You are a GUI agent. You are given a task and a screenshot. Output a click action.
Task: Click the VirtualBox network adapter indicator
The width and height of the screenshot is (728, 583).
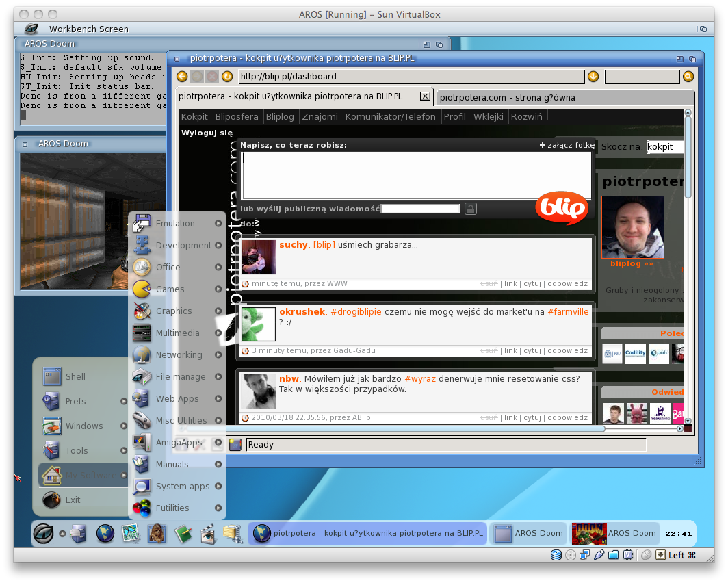(585, 555)
